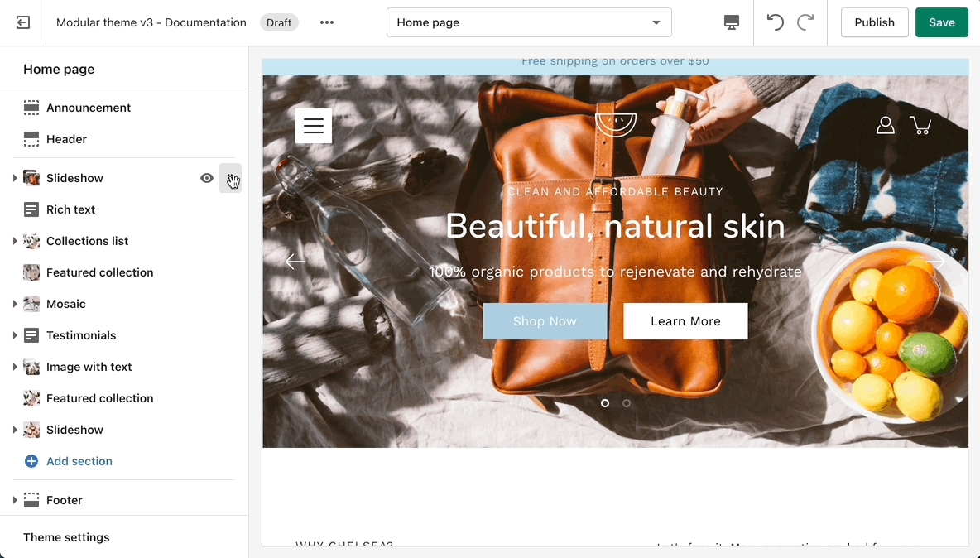Click the Publish button
Screen dimensions: 980x558
874,22
